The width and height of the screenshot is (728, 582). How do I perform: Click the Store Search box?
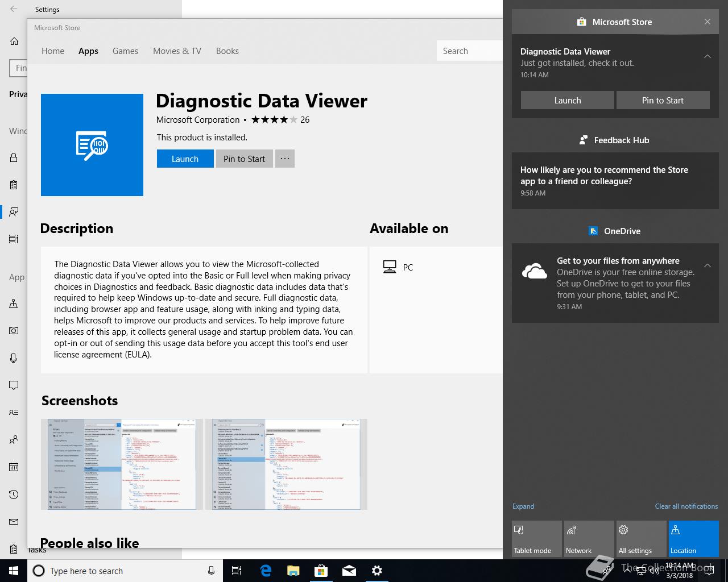pyautogui.click(x=470, y=51)
